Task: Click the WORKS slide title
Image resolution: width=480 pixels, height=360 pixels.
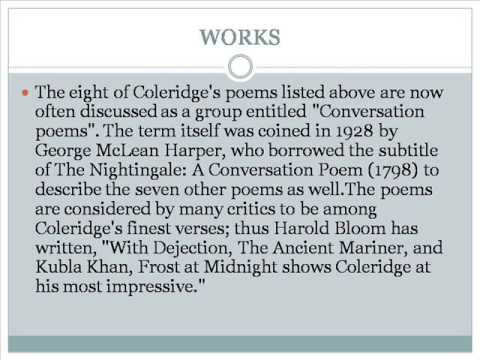Action: tap(240, 37)
